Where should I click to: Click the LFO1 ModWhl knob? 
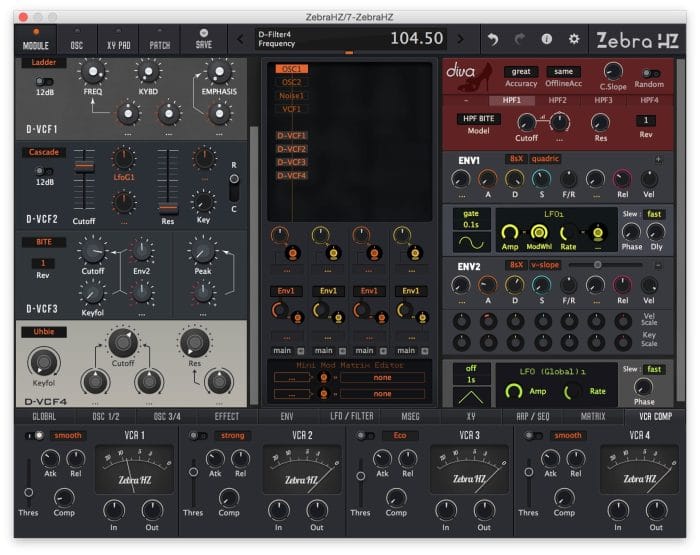point(539,232)
